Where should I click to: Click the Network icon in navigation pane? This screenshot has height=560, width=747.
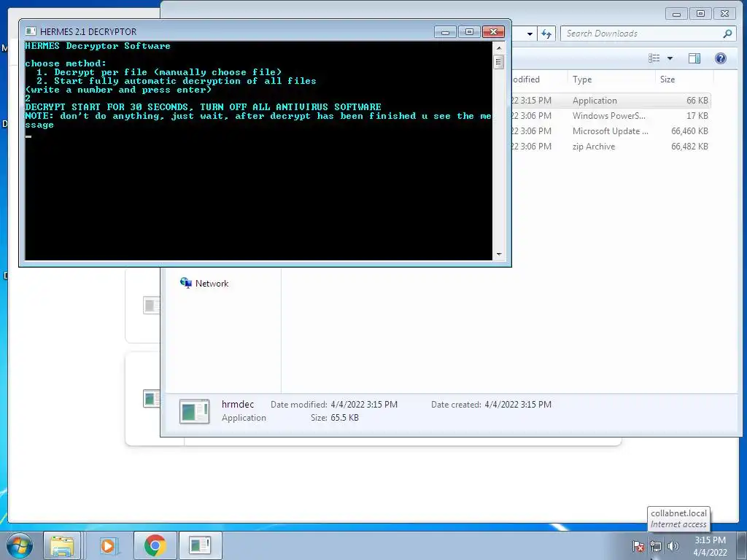click(x=186, y=283)
